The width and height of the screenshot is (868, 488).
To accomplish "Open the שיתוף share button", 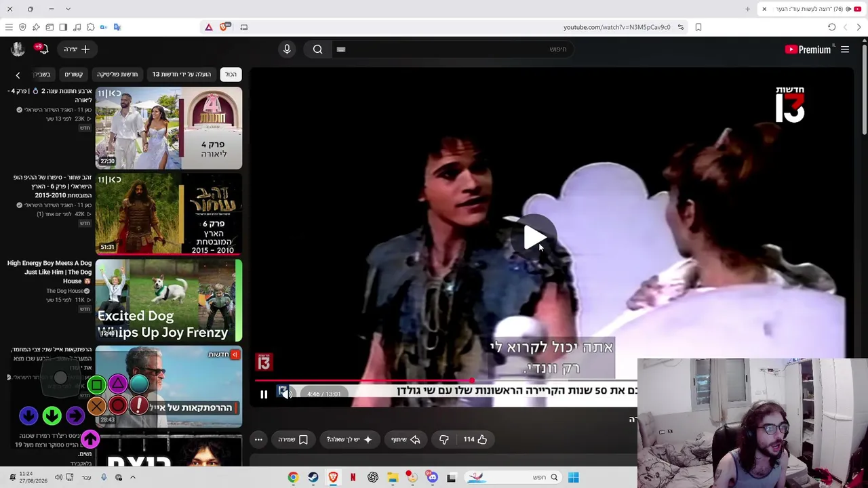I will point(406,439).
